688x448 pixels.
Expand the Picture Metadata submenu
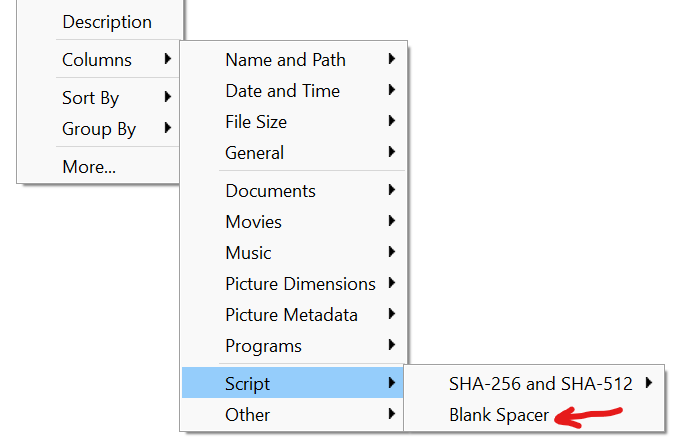tap(294, 315)
